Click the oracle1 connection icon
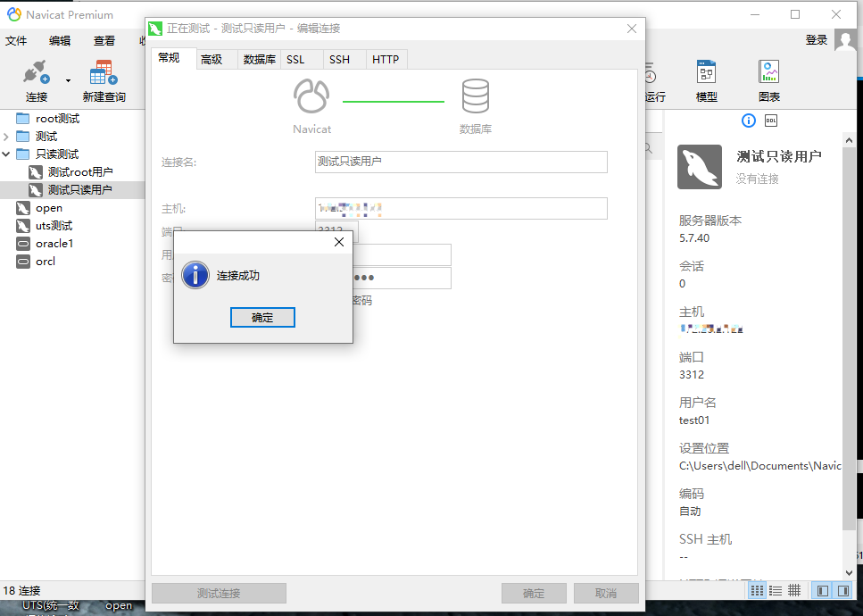Viewport: 863px width, 616px height. [23, 244]
